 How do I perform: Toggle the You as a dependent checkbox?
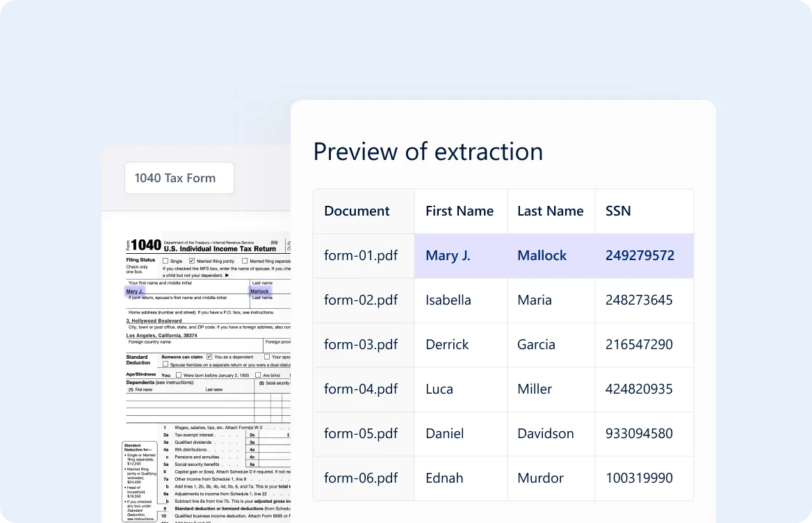(209, 356)
